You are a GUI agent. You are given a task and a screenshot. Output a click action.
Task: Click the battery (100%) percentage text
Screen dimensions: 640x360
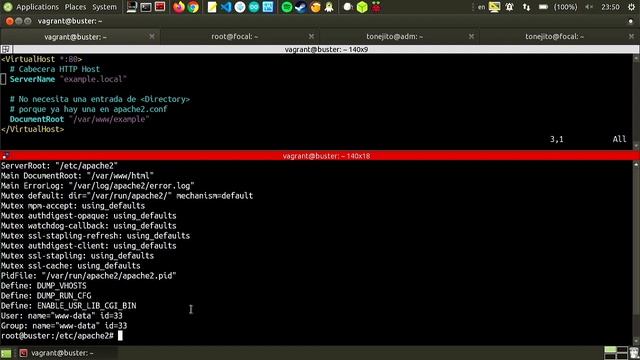(565, 7)
